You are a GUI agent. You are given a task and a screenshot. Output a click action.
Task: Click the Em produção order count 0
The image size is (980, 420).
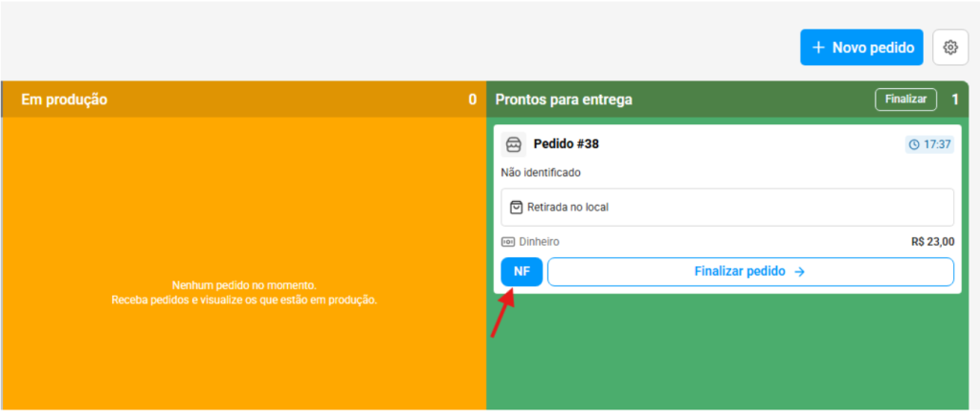[x=472, y=99]
